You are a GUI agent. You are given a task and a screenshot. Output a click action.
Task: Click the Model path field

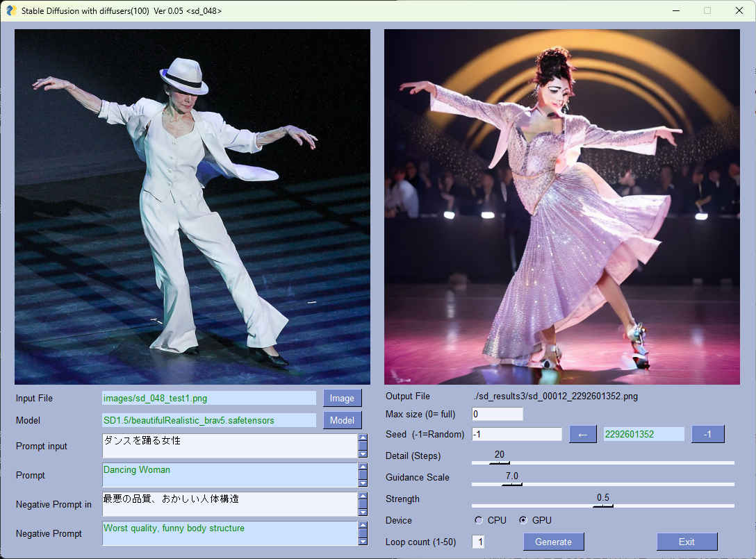point(209,421)
